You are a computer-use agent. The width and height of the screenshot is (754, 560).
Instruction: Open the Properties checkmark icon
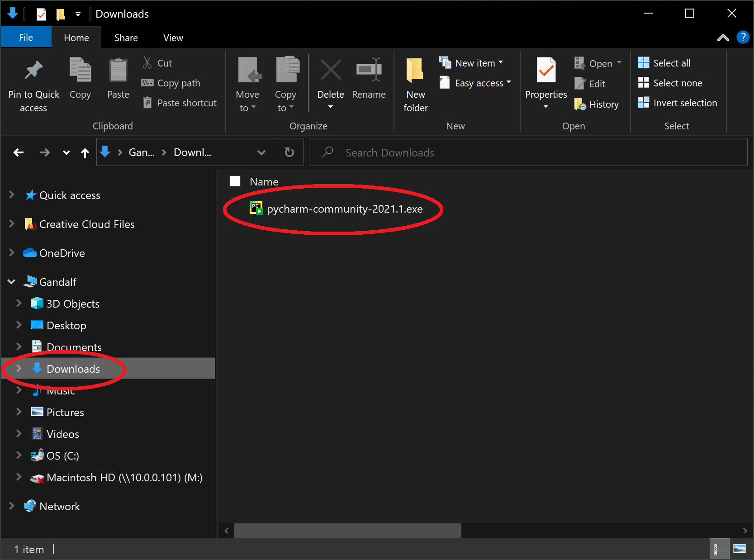point(546,70)
